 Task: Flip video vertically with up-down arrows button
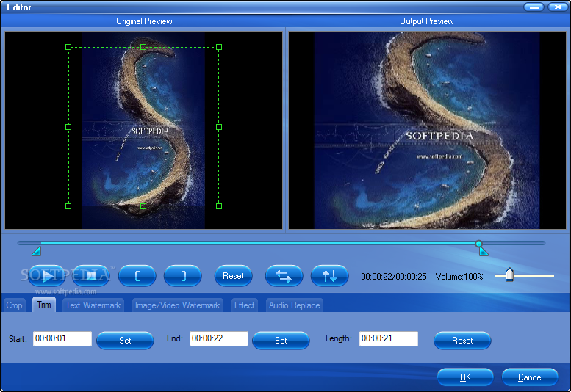[329, 276]
